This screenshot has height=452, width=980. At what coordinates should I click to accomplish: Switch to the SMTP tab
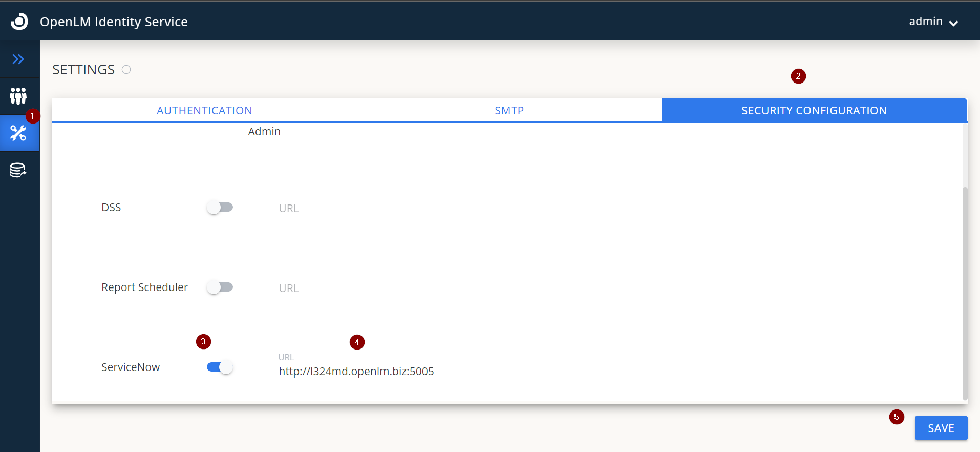(509, 111)
